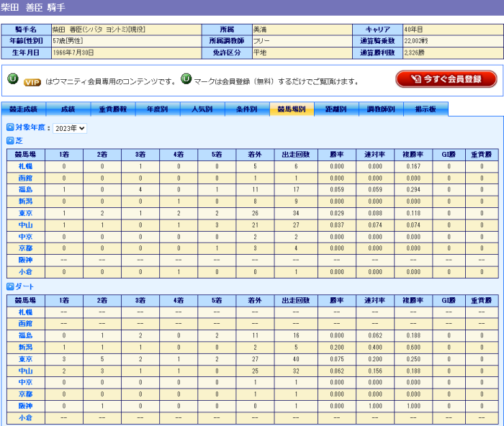Viewport: 504px width, 426px height.
Task: Click the gold VIP badge icon
Action: click(x=32, y=82)
